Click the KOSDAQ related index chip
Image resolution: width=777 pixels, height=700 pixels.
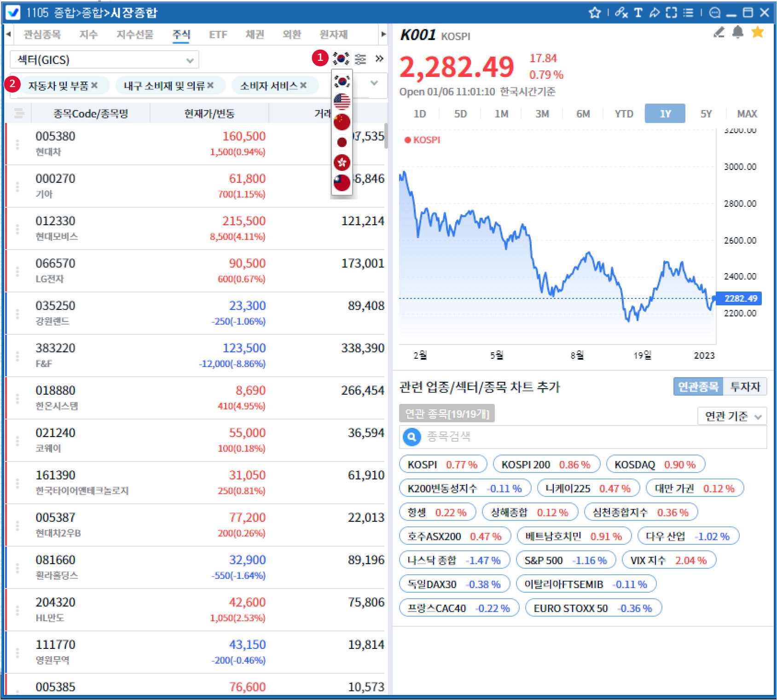[x=655, y=465]
